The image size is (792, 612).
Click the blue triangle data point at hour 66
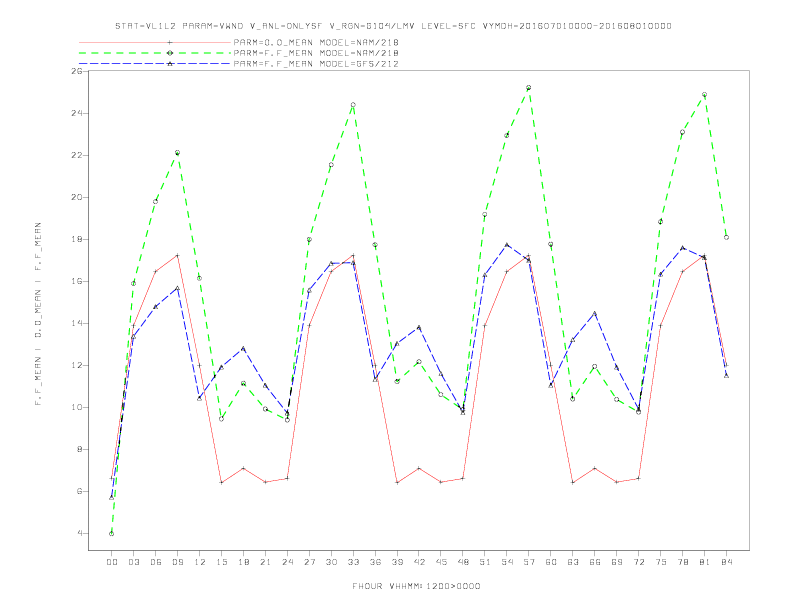pos(595,314)
